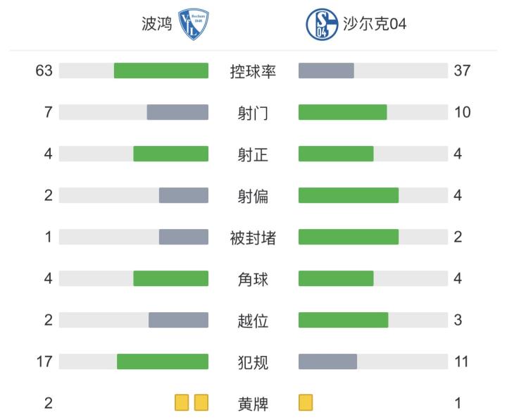This screenshot has width=507, height=420.
Task: Select the 控球率 stat label
Action: click(x=254, y=71)
